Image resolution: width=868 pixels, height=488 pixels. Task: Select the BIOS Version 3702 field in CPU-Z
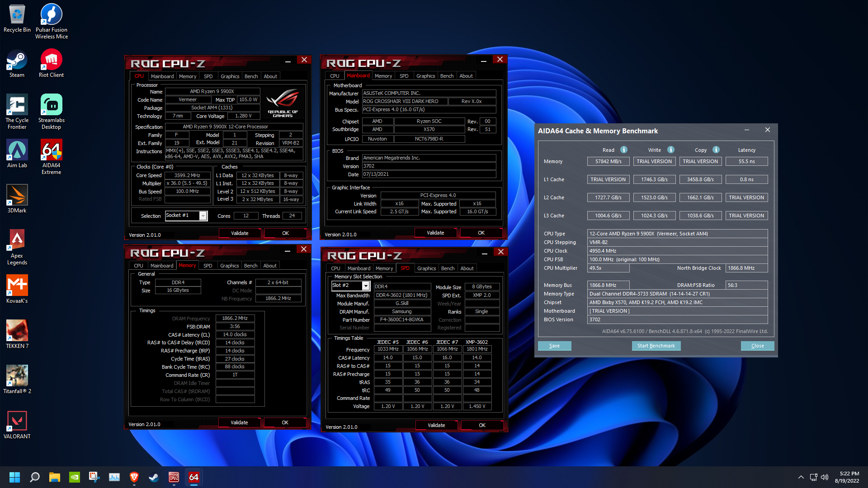429,166
